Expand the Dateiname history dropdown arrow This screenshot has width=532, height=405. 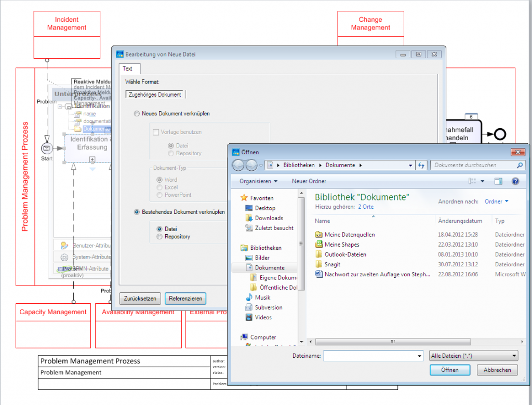pyautogui.click(x=419, y=356)
